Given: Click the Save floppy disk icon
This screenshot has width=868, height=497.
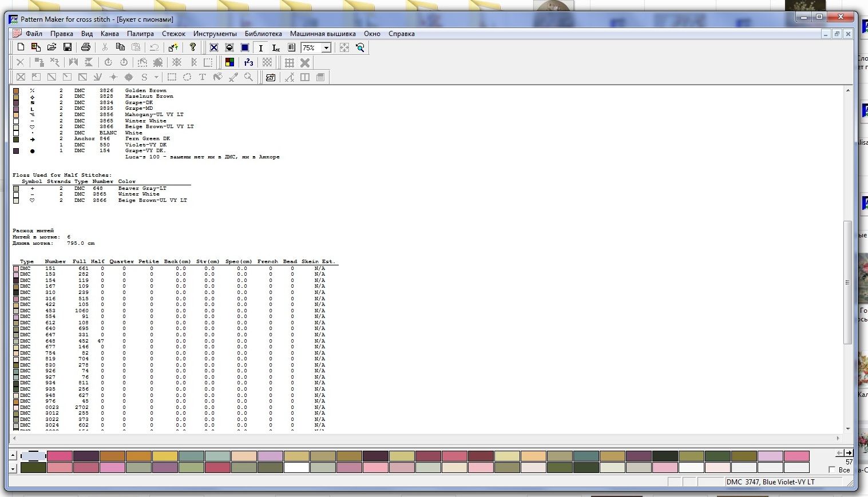Looking at the screenshot, I should click(x=67, y=47).
